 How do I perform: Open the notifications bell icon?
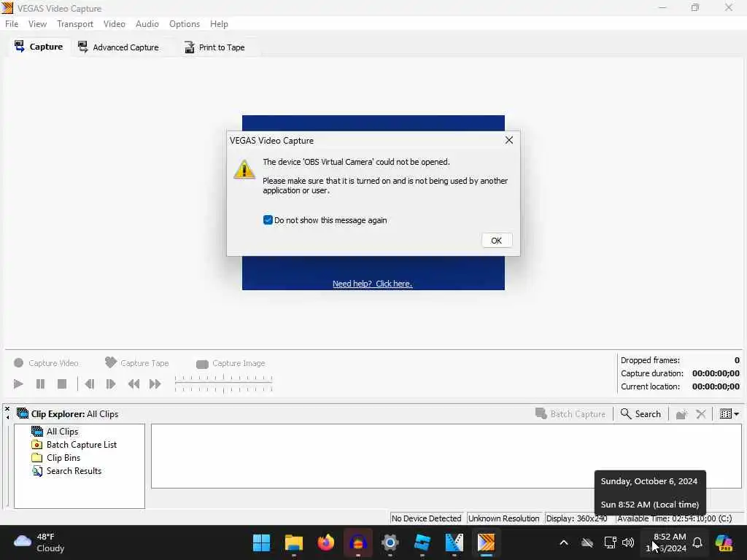point(697,542)
